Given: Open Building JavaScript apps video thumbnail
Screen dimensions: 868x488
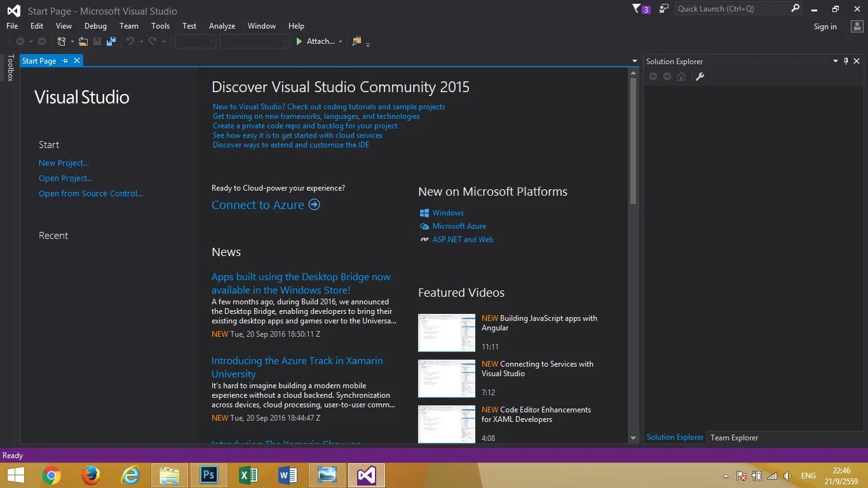Looking at the screenshot, I should 446,332.
